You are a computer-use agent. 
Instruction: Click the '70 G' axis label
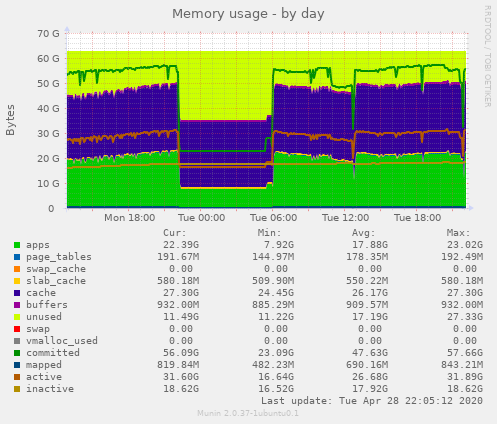point(48,34)
